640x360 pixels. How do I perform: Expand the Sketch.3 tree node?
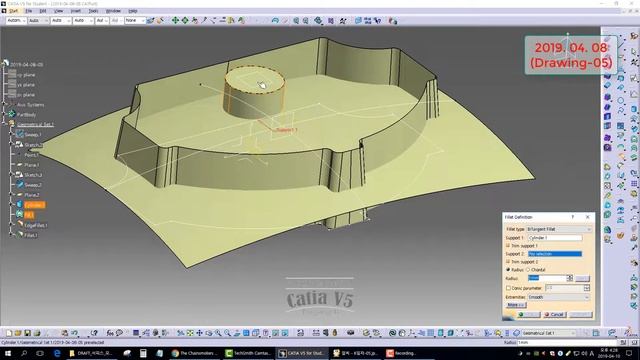(11, 174)
